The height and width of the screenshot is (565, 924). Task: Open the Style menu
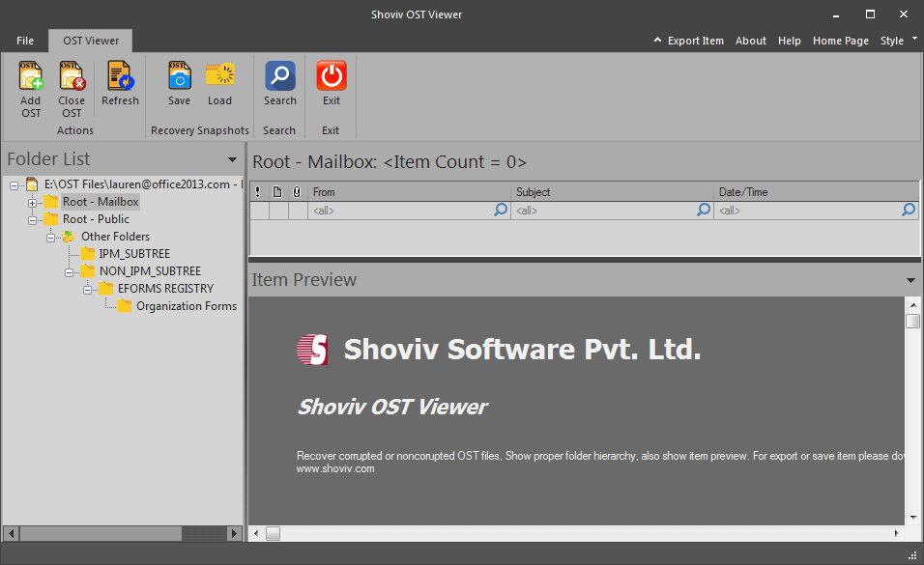pos(891,41)
